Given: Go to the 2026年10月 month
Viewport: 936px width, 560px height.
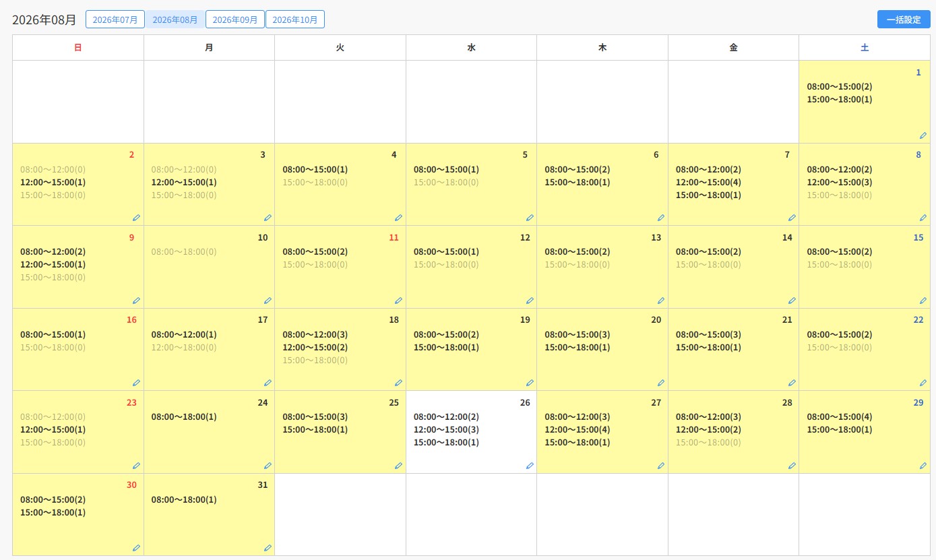Looking at the screenshot, I should point(295,20).
